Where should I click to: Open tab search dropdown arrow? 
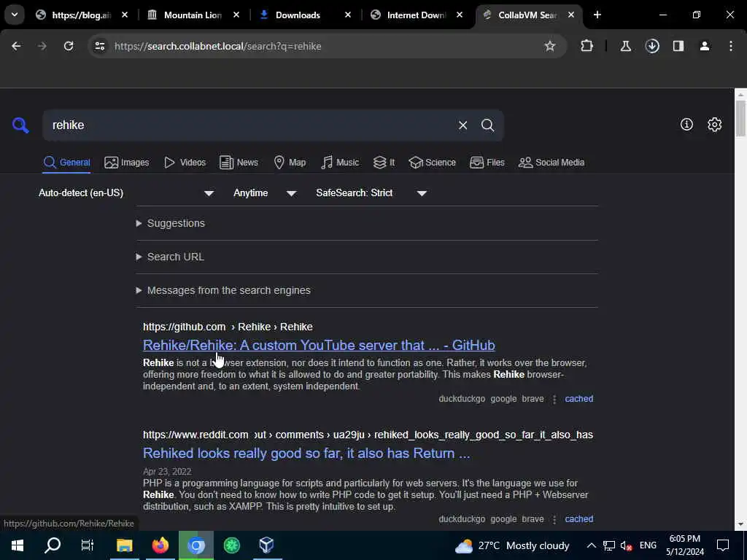(x=15, y=15)
